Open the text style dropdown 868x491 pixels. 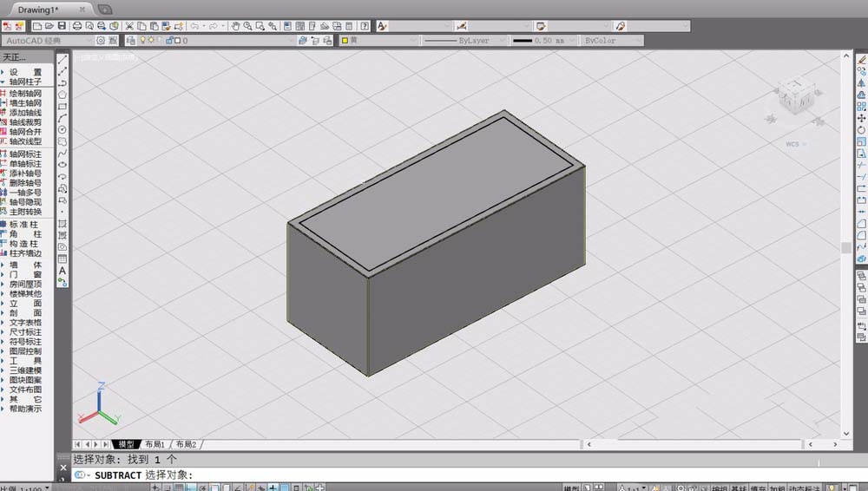pyautogui.click(x=421, y=26)
